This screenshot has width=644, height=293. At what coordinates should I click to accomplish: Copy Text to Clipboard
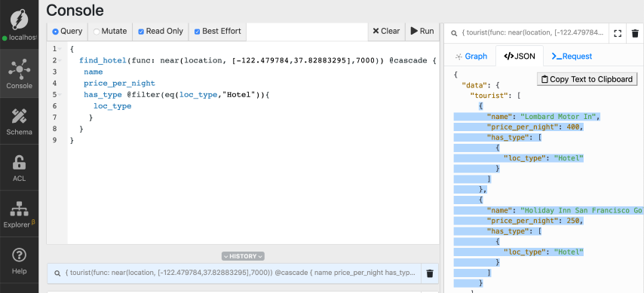587,79
